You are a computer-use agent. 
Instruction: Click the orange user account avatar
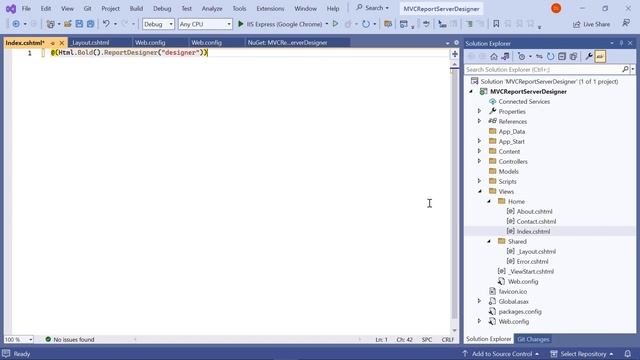pos(556,8)
